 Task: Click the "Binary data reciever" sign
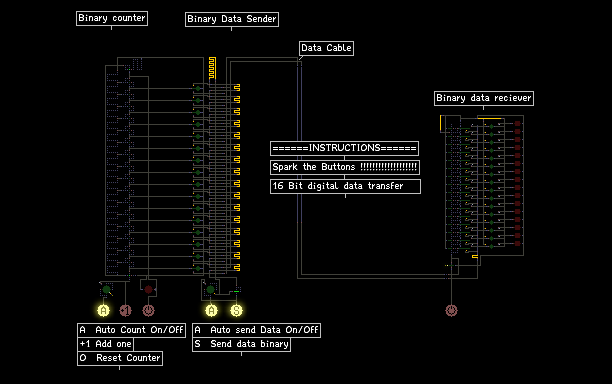(x=484, y=98)
